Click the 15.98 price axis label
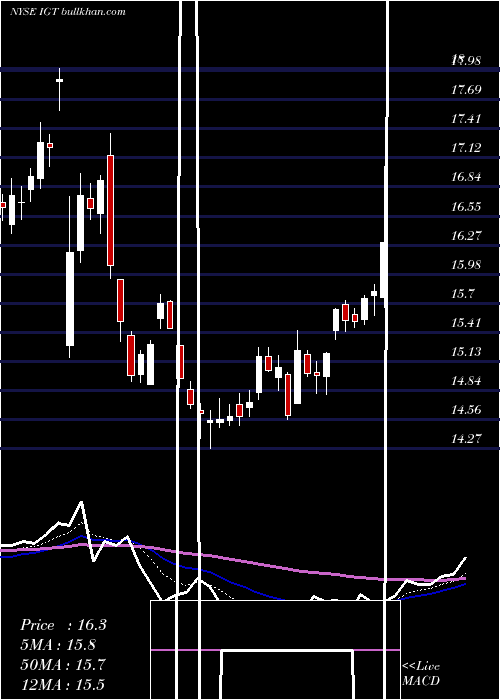Screen dimensions: 500x700 pos(466,264)
